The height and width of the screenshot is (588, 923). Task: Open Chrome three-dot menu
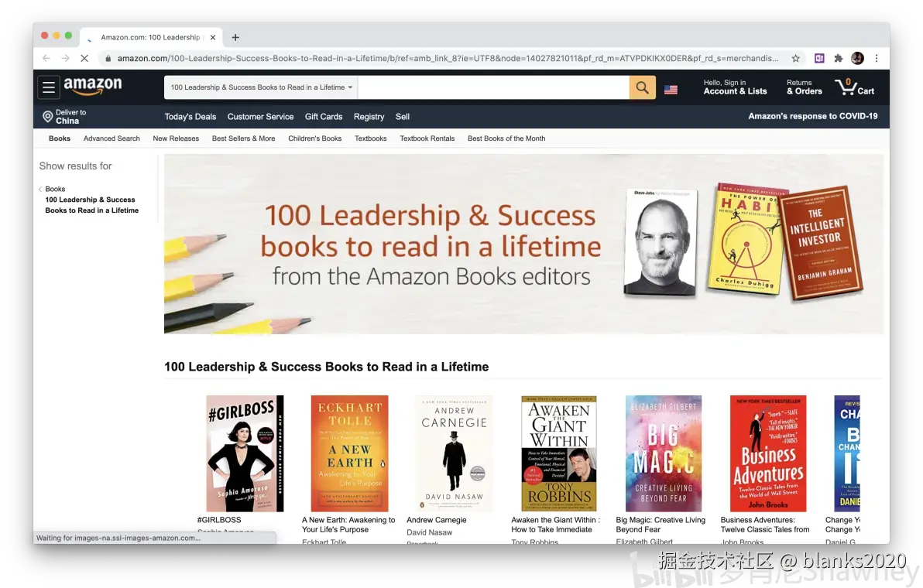[x=877, y=58]
